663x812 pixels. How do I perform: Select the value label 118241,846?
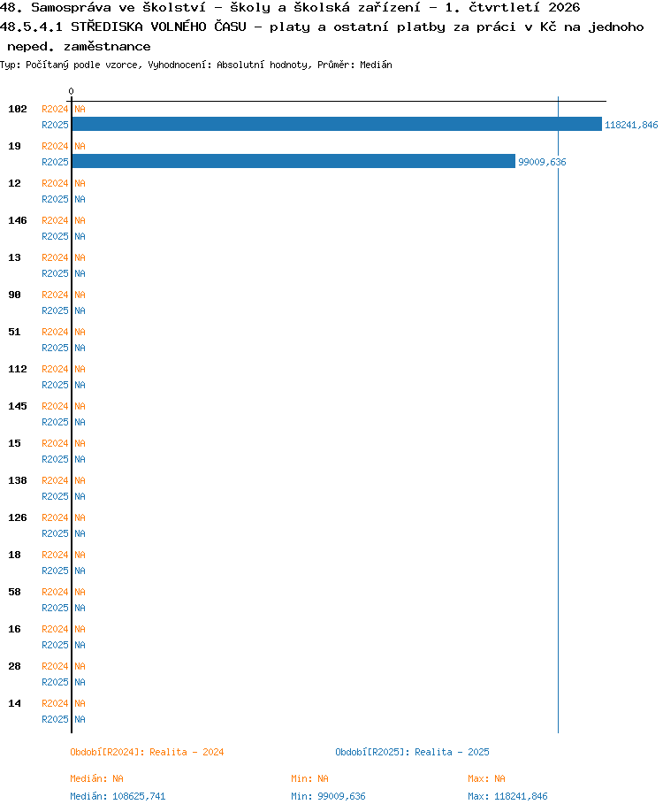[631, 125]
